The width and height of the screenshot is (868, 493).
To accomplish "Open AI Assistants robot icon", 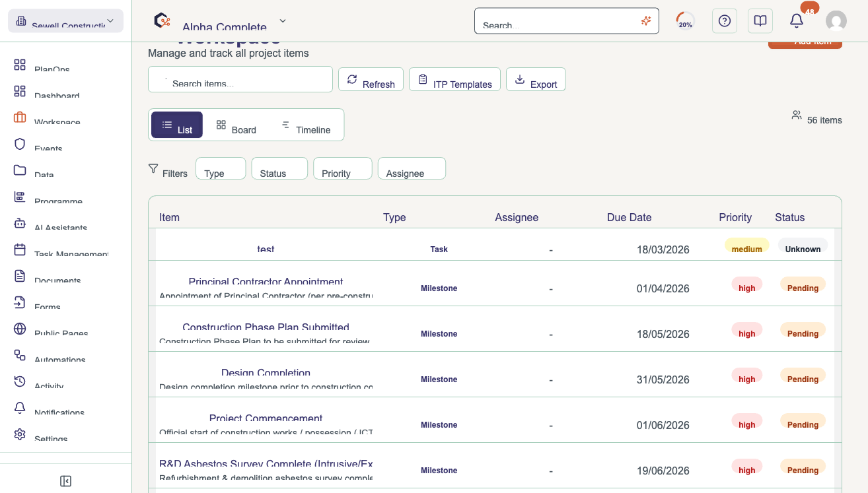I will [x=20, y=223].
